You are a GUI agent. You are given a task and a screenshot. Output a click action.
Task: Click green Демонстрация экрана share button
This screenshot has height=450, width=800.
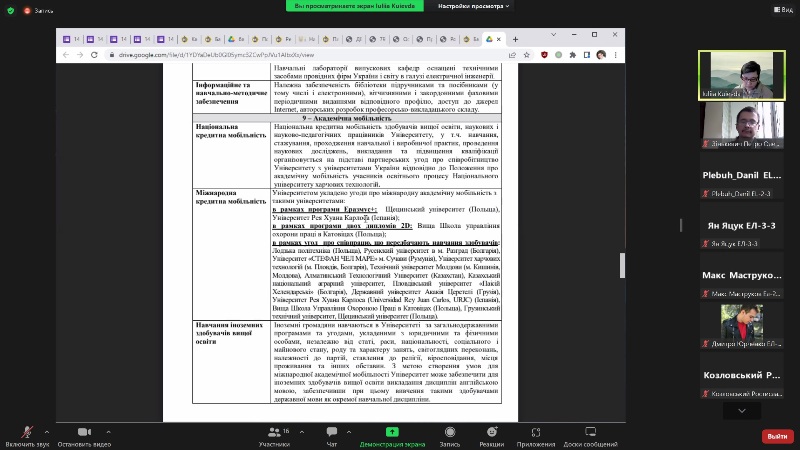395,435
